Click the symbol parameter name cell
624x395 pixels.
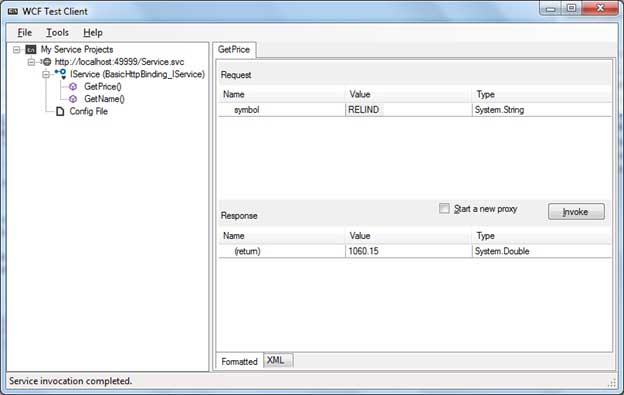(282, 110)
